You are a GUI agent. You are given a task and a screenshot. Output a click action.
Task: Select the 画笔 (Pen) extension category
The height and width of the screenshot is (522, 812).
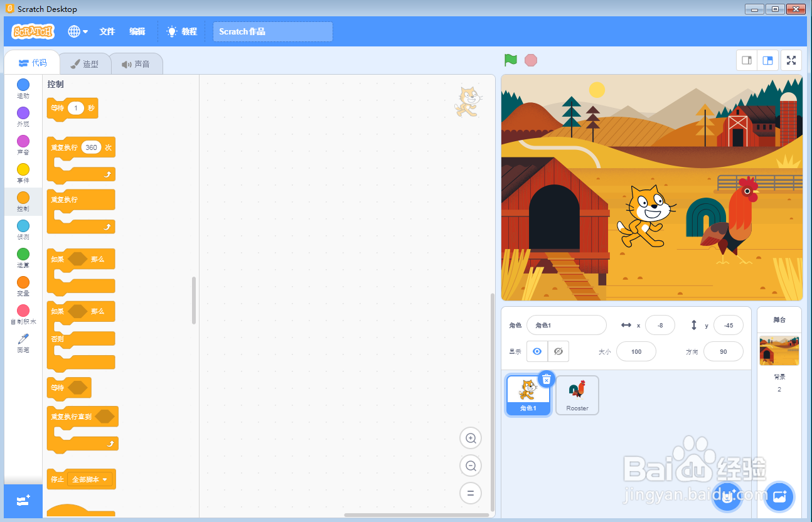tap(23, 343)
